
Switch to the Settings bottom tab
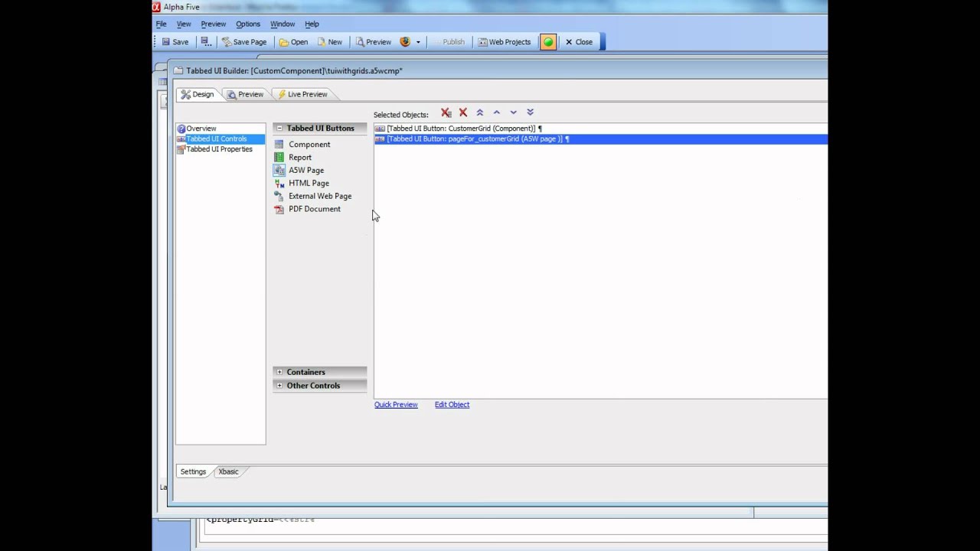193,472
